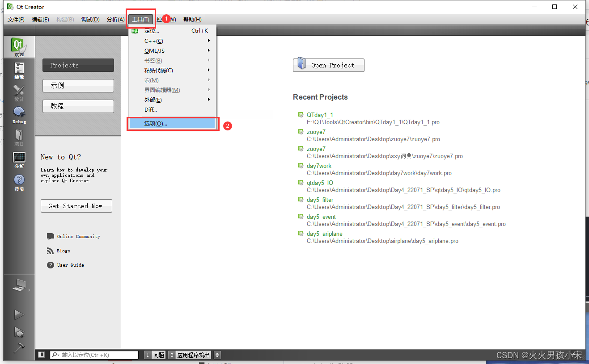Screen dimensions: 589x364
Task: Switch to the 编辑 Edit mode icon
Action: pos(19,70)
